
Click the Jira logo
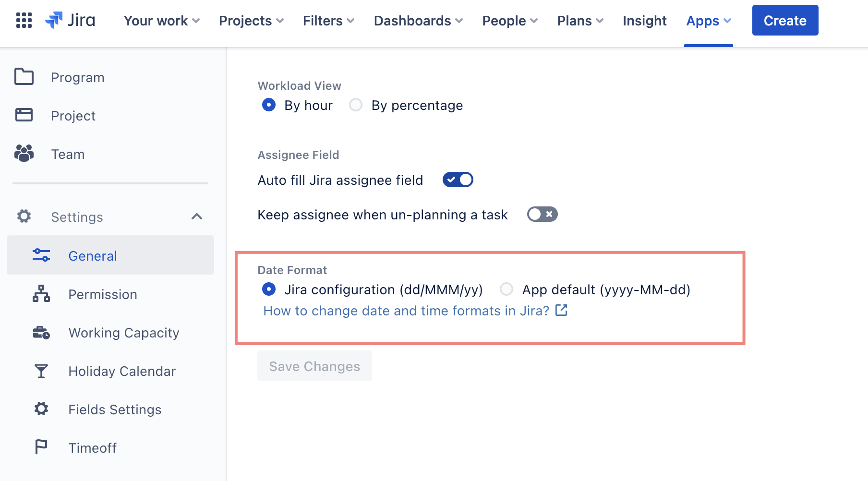70,20
